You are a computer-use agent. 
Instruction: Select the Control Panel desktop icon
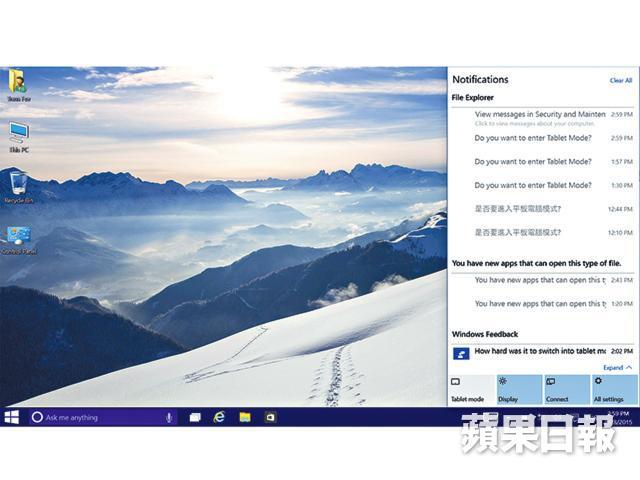18,238
